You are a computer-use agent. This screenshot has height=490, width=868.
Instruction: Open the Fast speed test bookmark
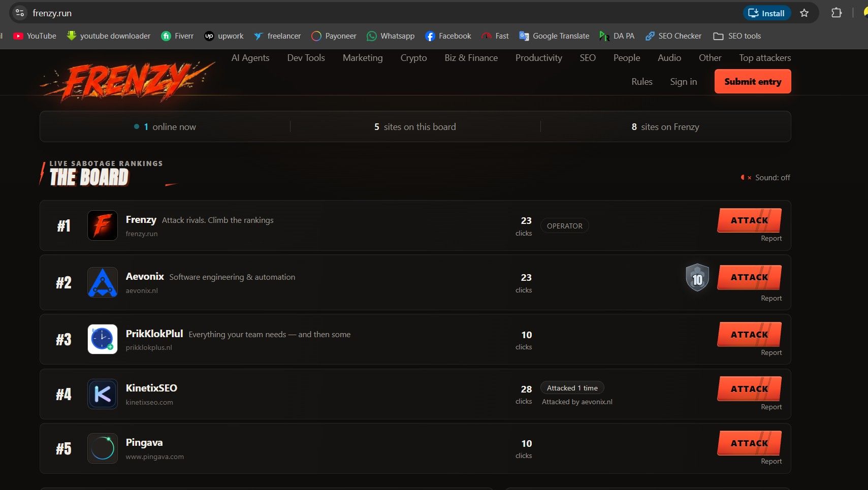click(x=495, y=36)
